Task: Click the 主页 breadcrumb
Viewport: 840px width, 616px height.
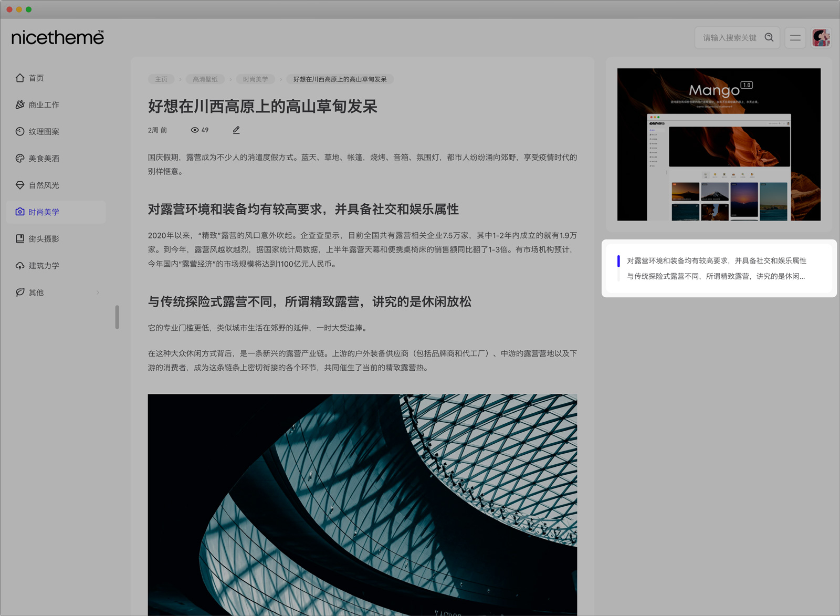Action: pyautogui.click(x=161, y=79)
